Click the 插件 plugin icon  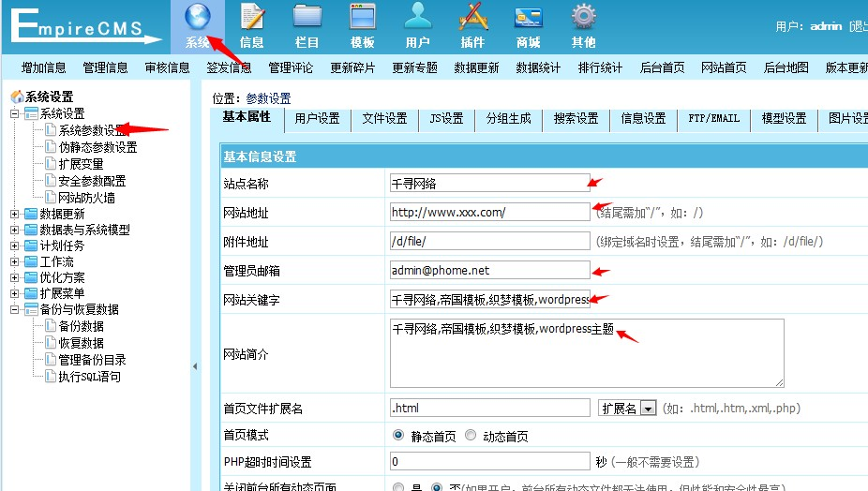[x=473, y=19]
